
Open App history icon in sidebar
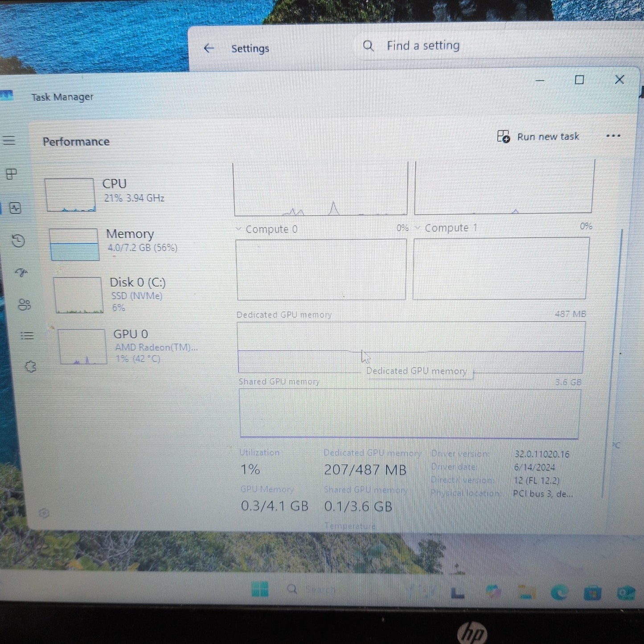click(x=18, y=241)
